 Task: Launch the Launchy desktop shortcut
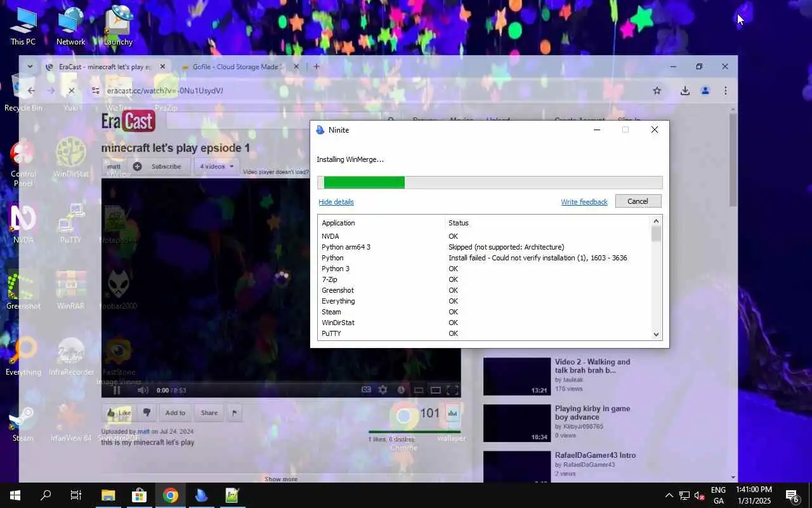pyautogui.click(x=118, y=25)
